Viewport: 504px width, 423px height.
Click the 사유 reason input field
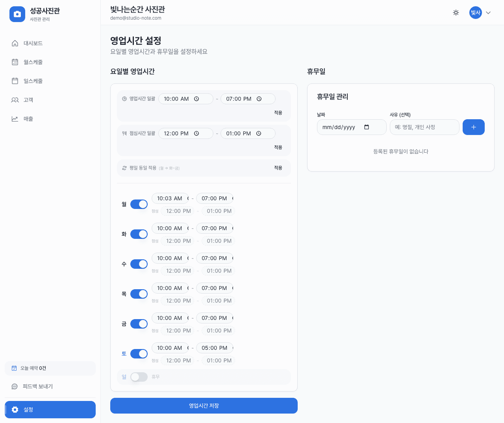click(424, 127)
